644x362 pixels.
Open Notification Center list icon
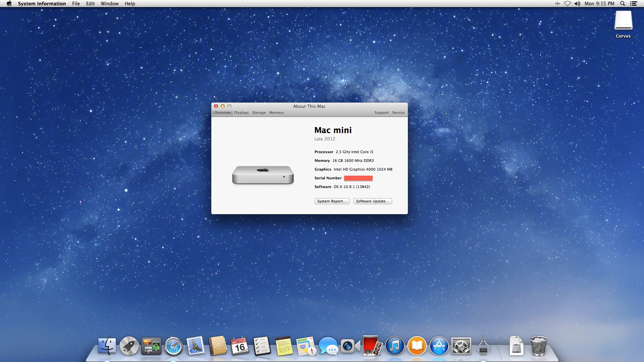click(x=634, y=4)
